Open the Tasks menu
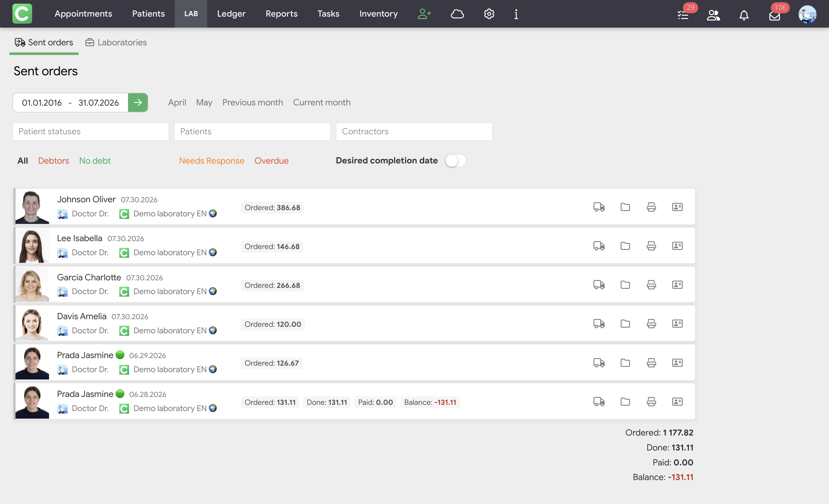 tap(328, 14)
